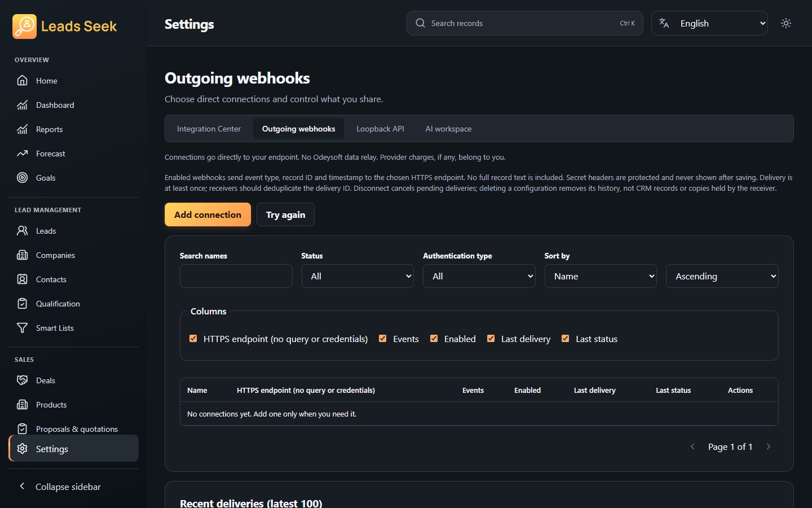This screenshot has height=508, width=812.
Task: Open Smart Lists in sidebar
Action: (73, 328)
